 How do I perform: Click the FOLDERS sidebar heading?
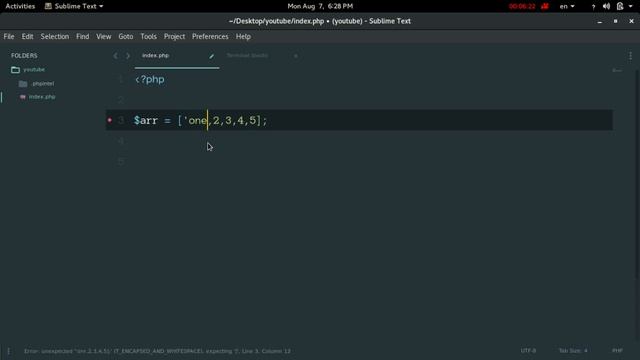[x=24, y=56]
